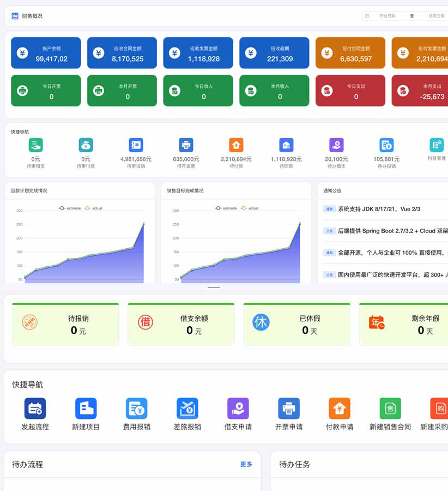Open the 待审报销 icon in finance navigation
The width and height of the screenshot is (448, 491).
[136, 145]
